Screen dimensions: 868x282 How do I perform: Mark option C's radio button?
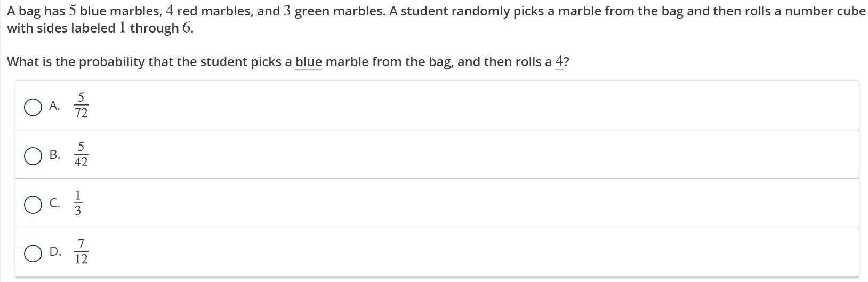33,205
